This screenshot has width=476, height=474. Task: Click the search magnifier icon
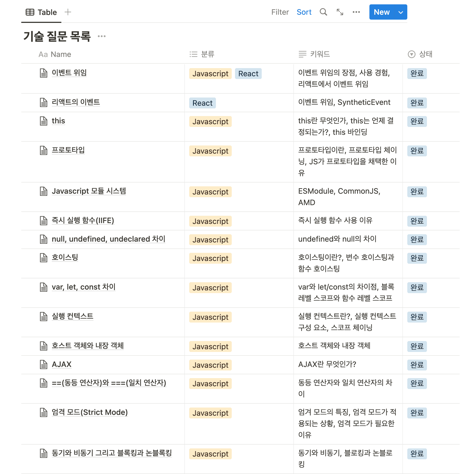click(x=323, y=12)
